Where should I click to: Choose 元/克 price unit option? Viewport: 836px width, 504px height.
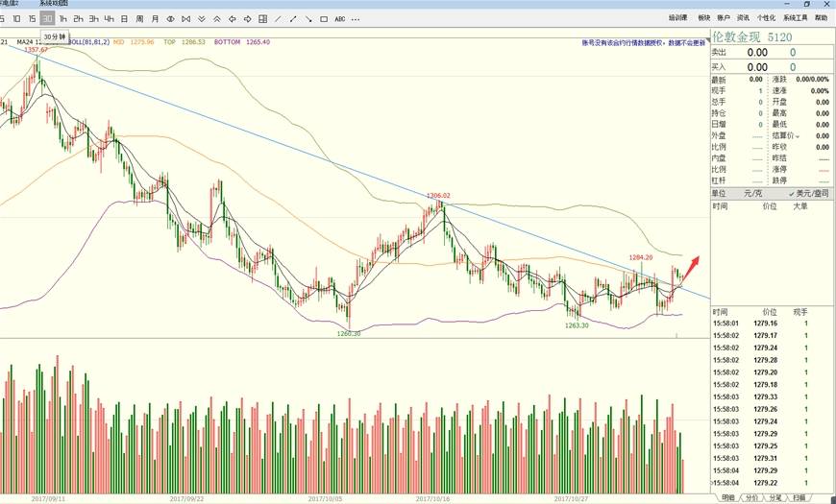click(752, 193)
